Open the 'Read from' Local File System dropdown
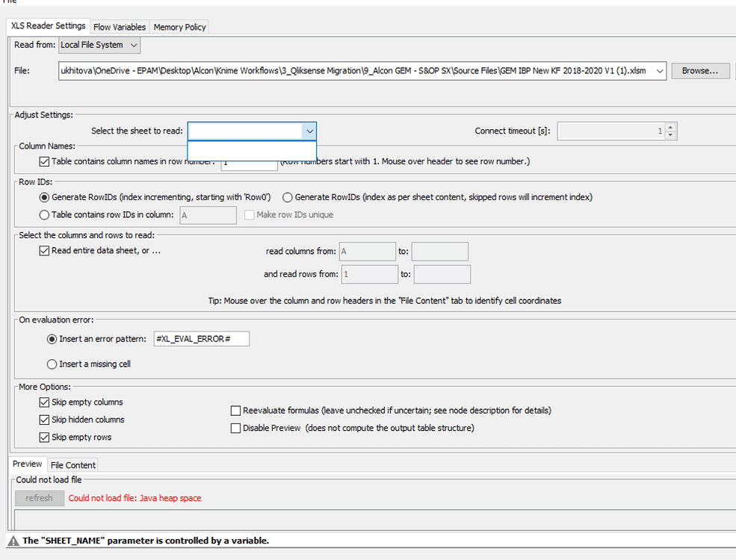The height and width of the screenshot is (560, 736). [132, 45]
